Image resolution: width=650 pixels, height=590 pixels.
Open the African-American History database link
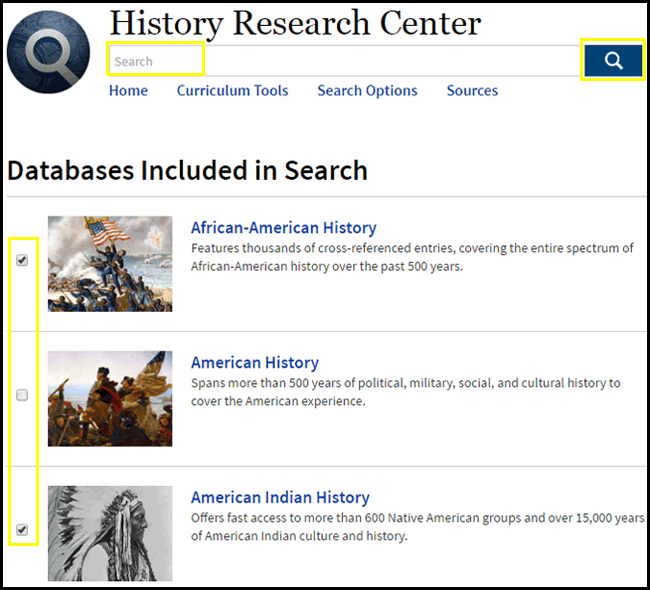pyautogui.click(x=283, y=227)
